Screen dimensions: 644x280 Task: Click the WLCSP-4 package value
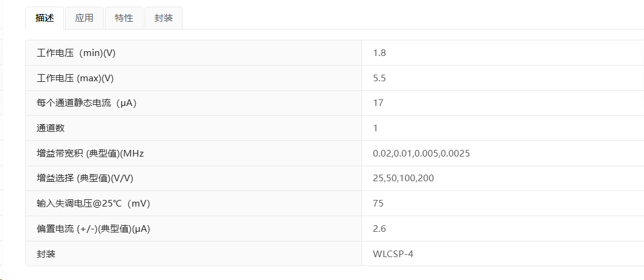tap(393, 254)
